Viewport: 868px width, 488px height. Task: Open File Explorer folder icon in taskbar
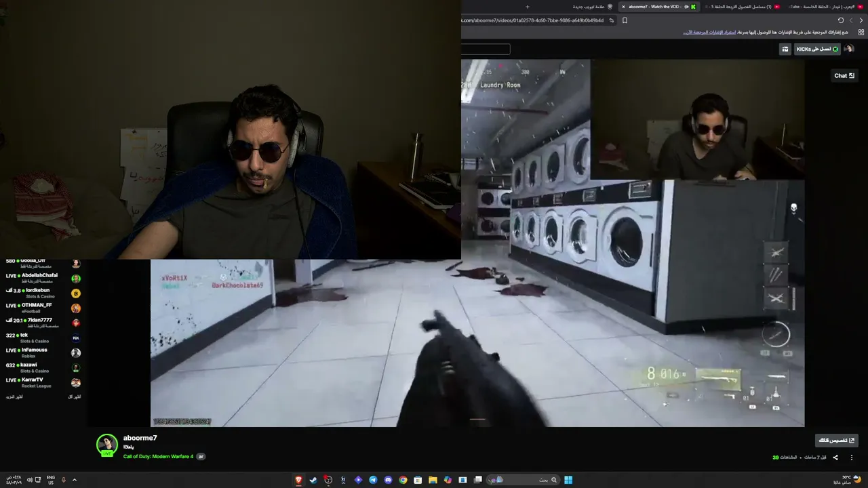pos(433,480)
